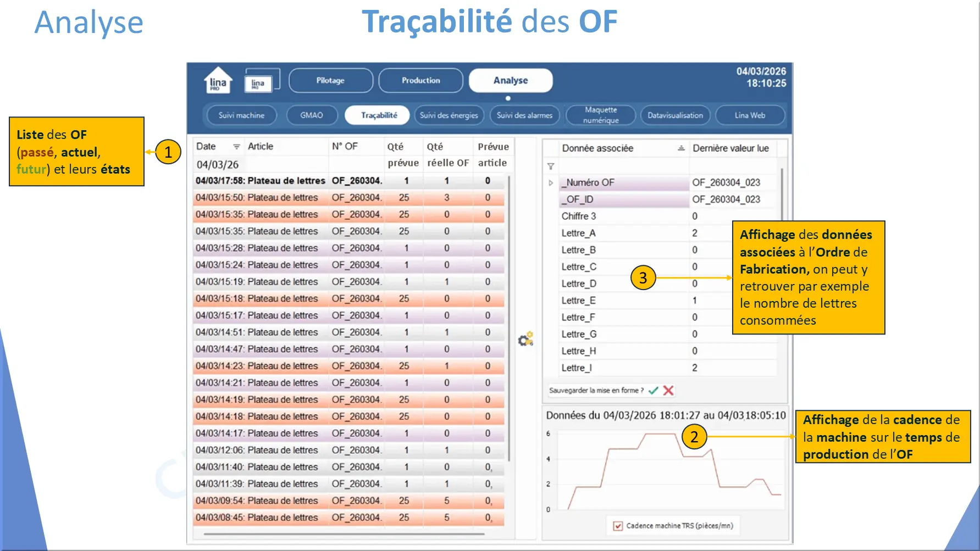Confirm saving layout with green checkmark
Image resolution: width=980 pixels, height=551 pixels.
(654, 391)
